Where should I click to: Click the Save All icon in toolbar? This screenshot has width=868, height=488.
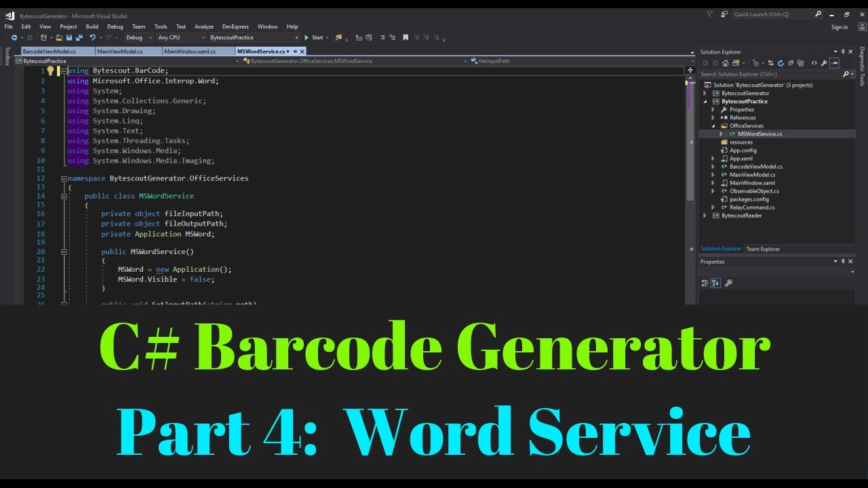[x=79, y=37]
